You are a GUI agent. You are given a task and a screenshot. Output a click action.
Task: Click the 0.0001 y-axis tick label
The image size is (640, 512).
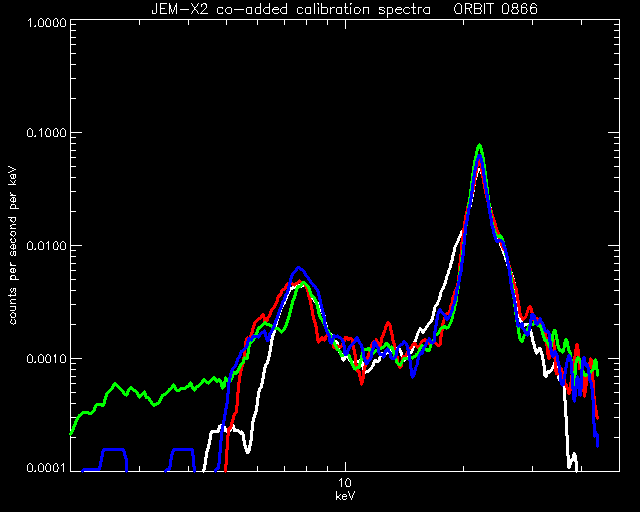click(x=46, y=467)
